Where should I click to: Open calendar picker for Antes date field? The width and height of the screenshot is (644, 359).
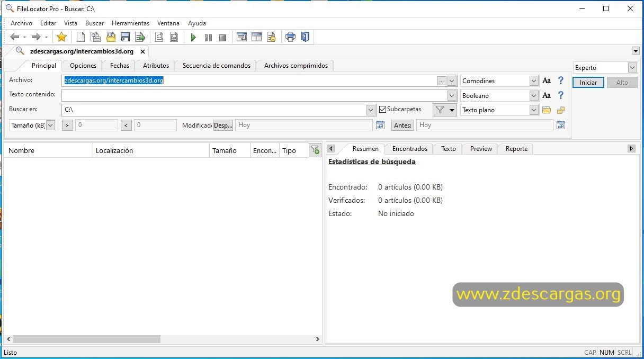[x=561, y=125]
